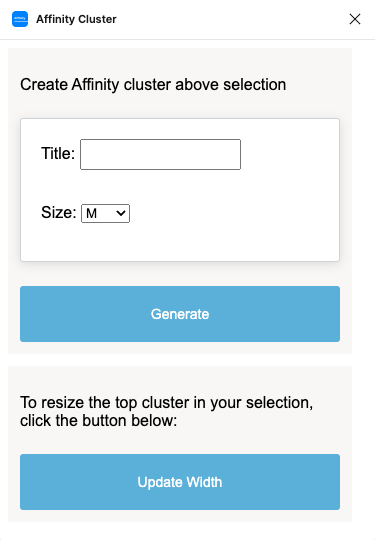375x540 pixels.
Task: Click the word "Generate" on the blue button
Action: tap(180, 314)
